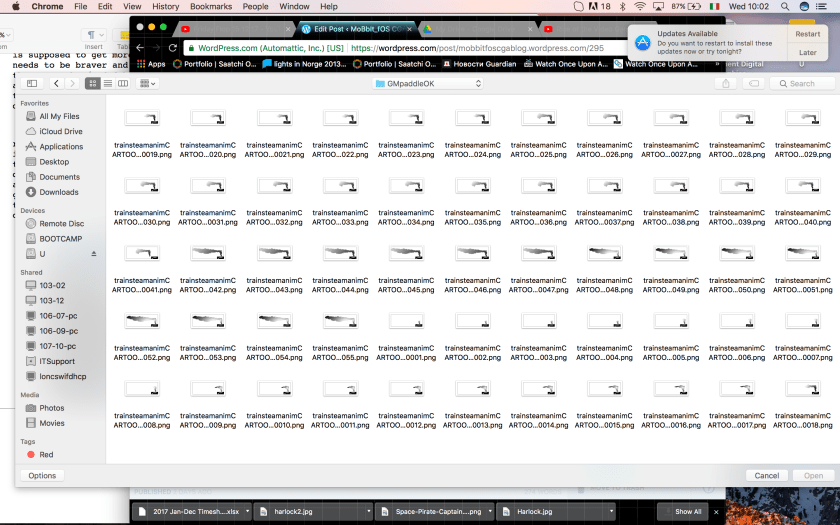Image resolution: width=840 pixels, height=525 pixels.
Task: Select icon view in file dialog
Action: [x=95, y=83]
